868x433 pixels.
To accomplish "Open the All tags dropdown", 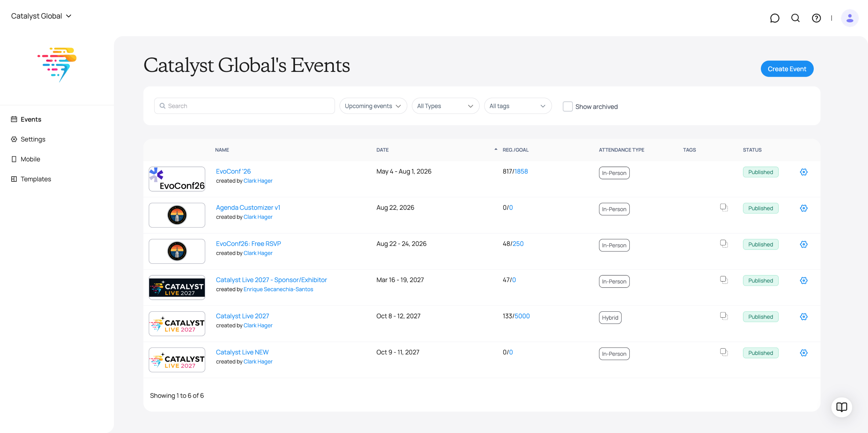I will click(518, 106).
